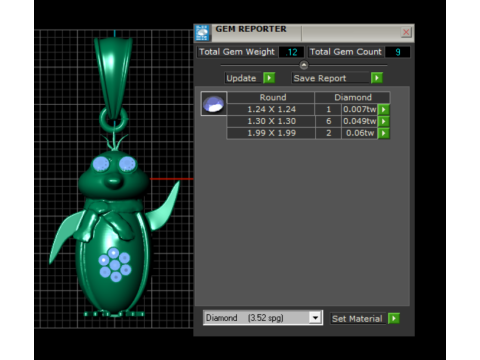
Task: Select the 1.30 X 1.30 size cell
Action: 271,121
